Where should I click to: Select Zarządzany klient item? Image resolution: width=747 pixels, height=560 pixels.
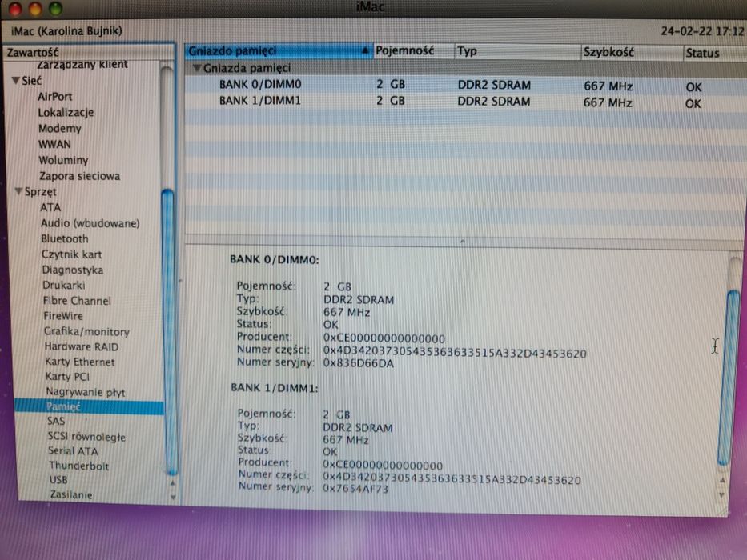pos(82,64)
